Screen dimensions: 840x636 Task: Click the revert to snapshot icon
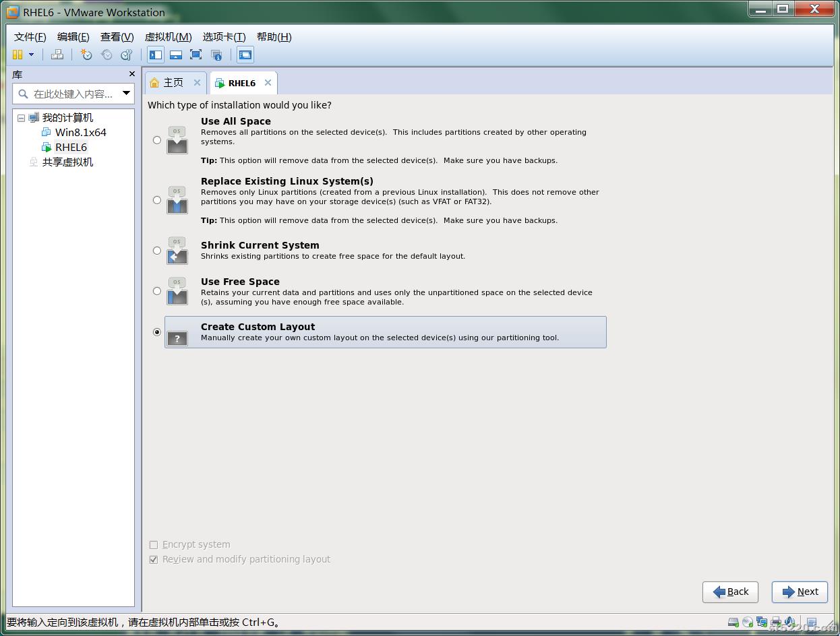tap(107, 55)
